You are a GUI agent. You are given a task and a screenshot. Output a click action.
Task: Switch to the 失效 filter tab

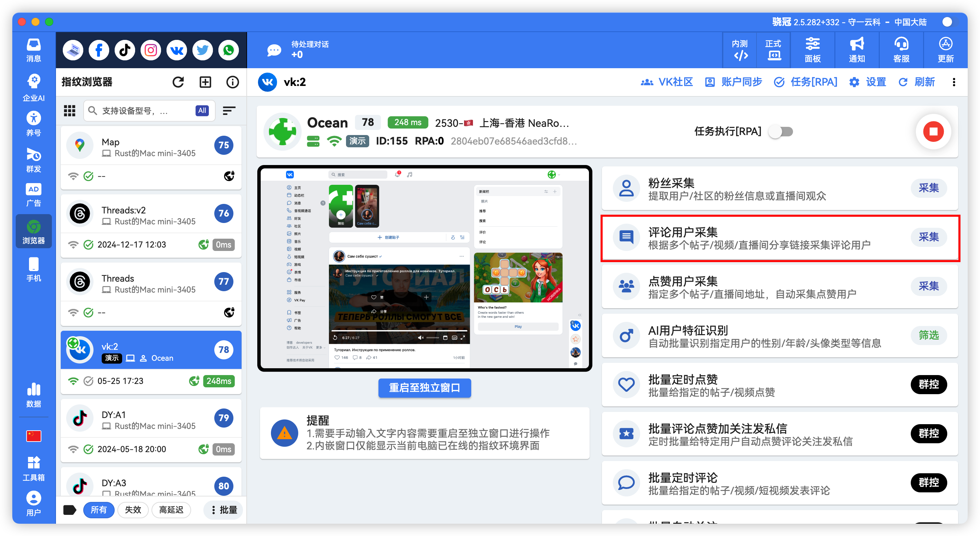click(x=133, y=510)
